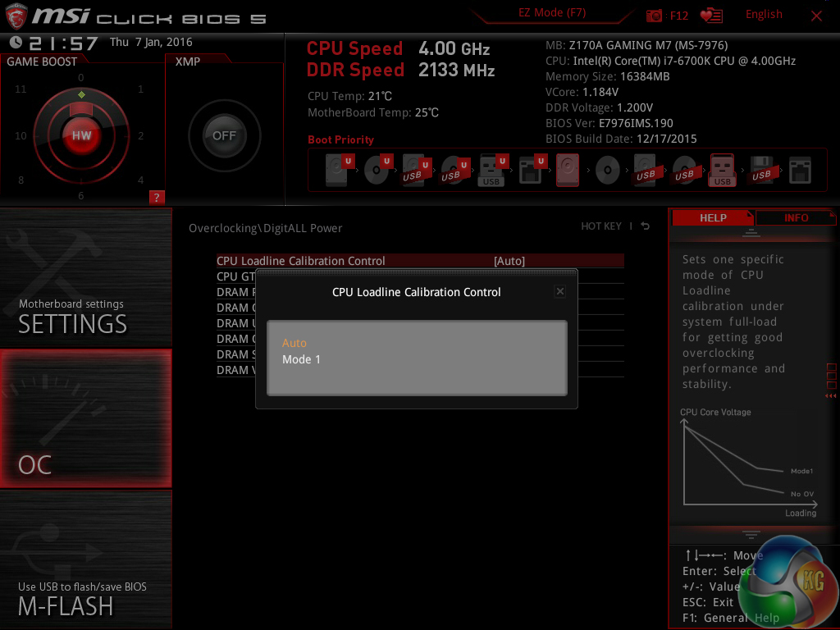This screenshot has height=630, width=840.
Task: Click the Boot Priority heading
Action: (340, 139)
